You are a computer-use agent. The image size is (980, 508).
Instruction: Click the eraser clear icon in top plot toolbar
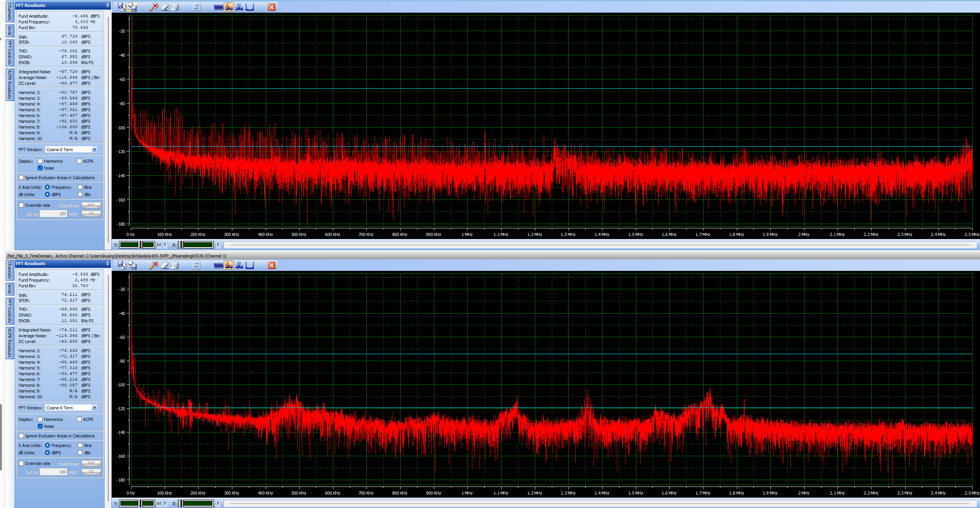(164, 7)
